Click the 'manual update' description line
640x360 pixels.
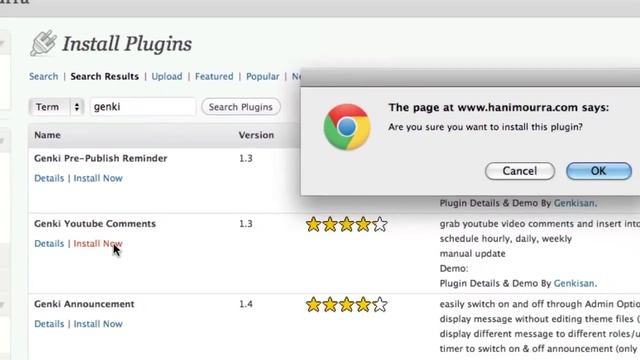472,253
